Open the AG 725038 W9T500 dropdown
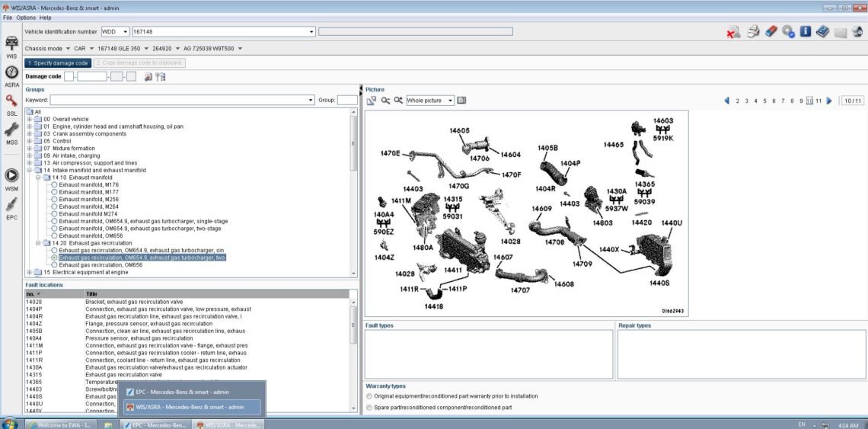 pos(239,49)
